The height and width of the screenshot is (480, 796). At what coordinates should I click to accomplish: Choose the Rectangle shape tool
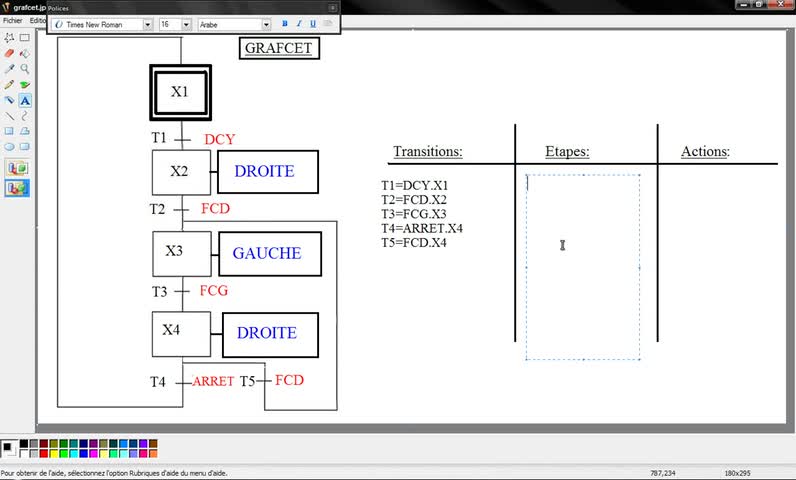[x=9, y=131]
